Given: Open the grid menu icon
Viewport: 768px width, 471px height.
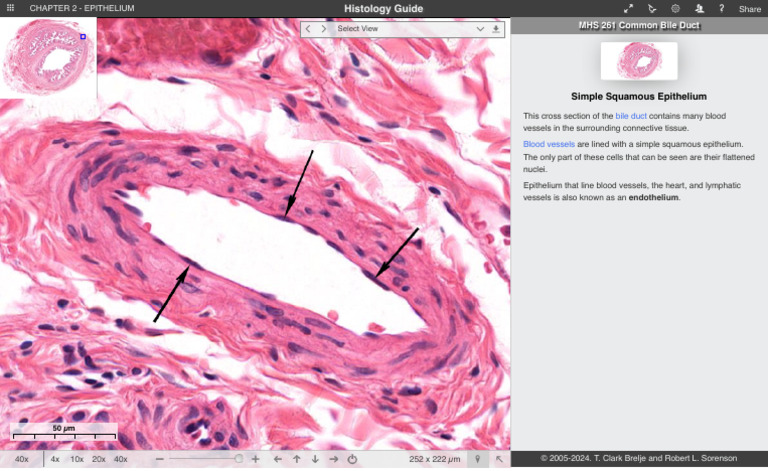Looking at the screenshot, I should click(10, 8).
